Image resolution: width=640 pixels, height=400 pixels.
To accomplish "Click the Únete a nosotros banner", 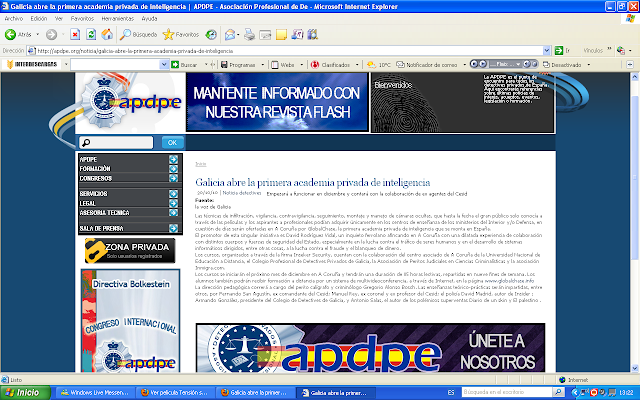I will click(371, 347).
